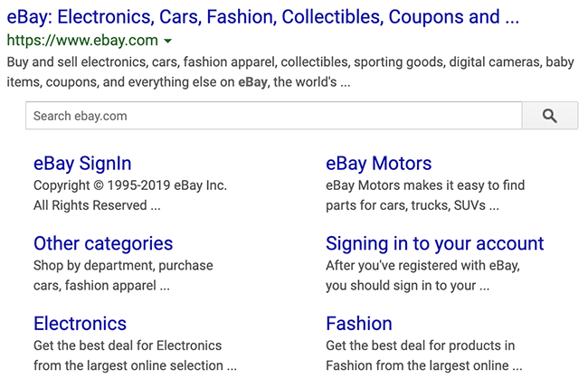
Task: Expand the arrow next to the ebay.com URL
Action: click(168, 41)
